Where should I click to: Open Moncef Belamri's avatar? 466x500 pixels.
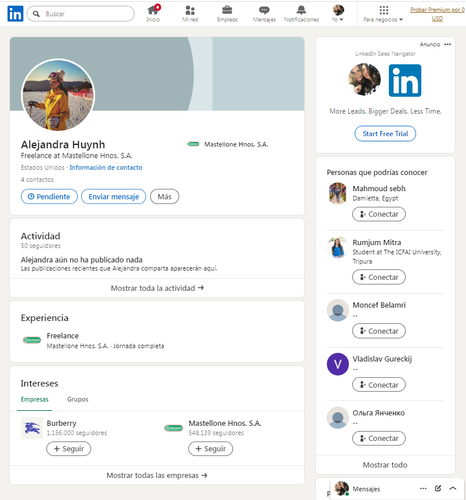pos(338,310)
